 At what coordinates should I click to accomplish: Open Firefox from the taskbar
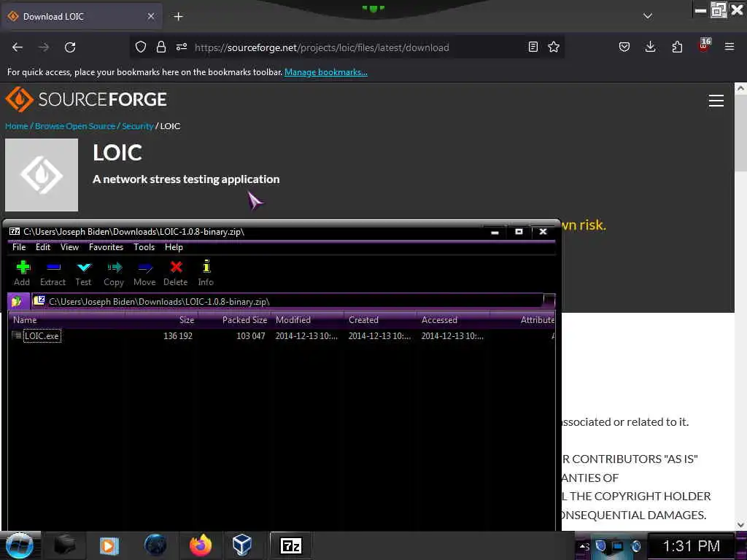[x=201, y=545]
